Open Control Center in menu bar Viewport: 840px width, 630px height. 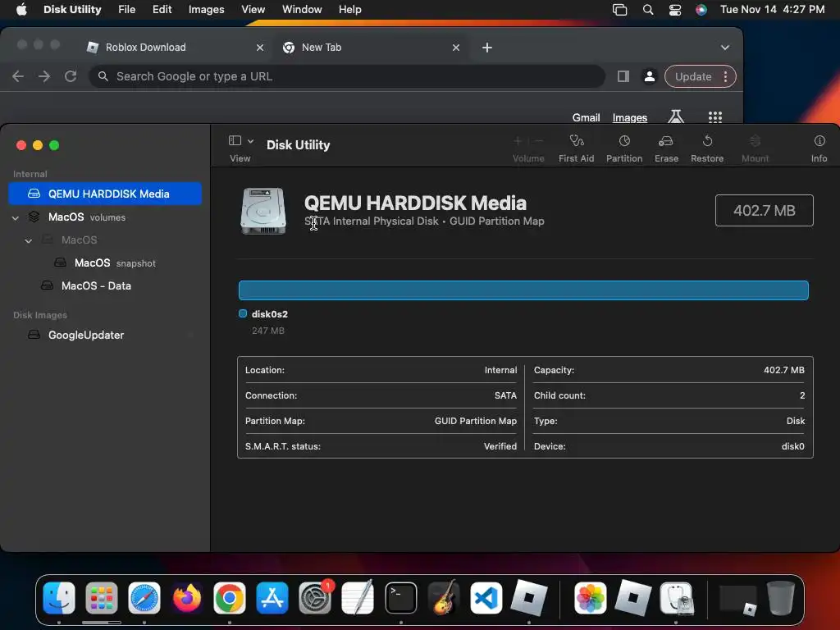[675, 10]
